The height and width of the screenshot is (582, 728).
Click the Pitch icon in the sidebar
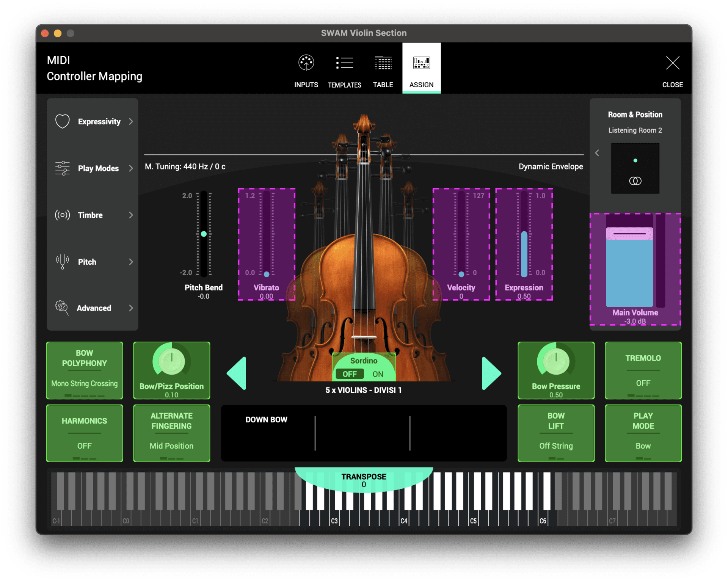point(62,262)
